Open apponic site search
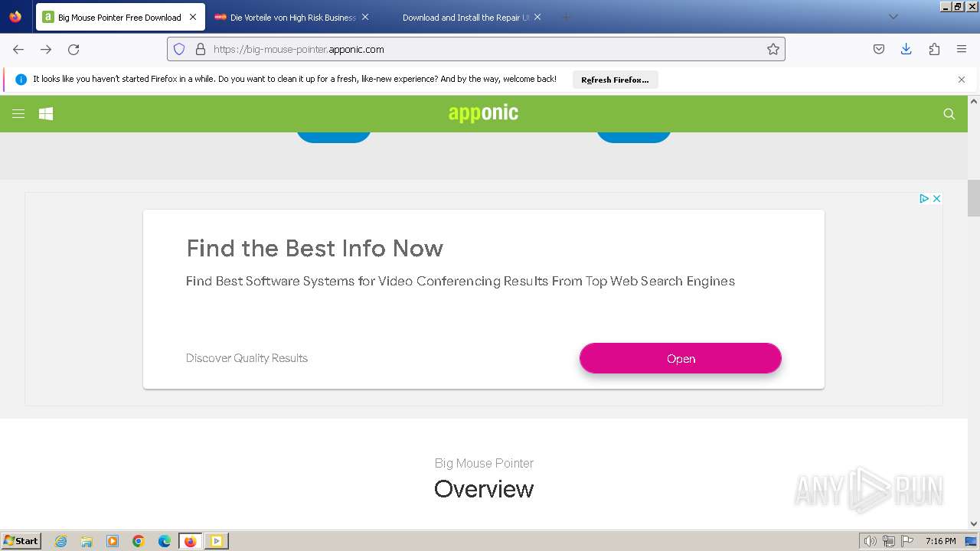This screenshot has height=551, width=980. [x=949, y=113]
